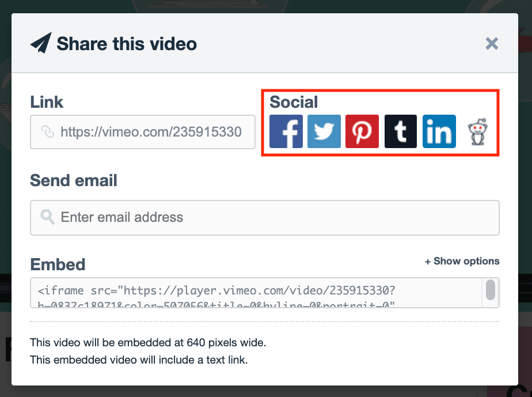This screenshot has width=532, height=397.
Task: Click the 'Embed' section label
Action: [58, 264]
